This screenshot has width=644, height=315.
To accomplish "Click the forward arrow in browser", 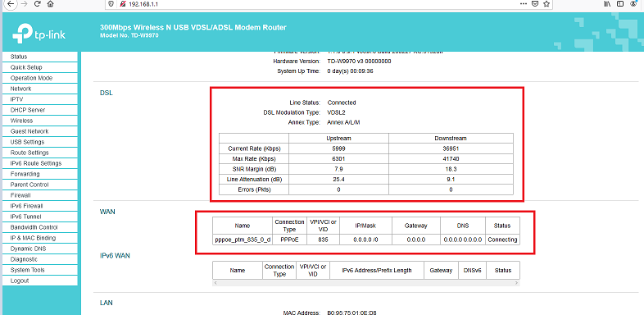I will [x=24, y=4].
